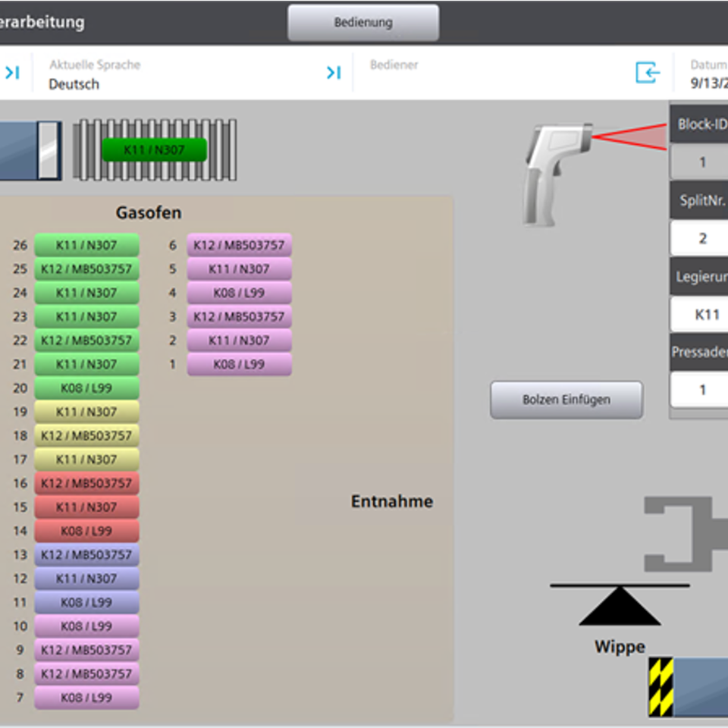Select pink slot 5 K11 / N307
This screenshot has width=728, height=728.
pyautogui.click(x=239, y=268)
